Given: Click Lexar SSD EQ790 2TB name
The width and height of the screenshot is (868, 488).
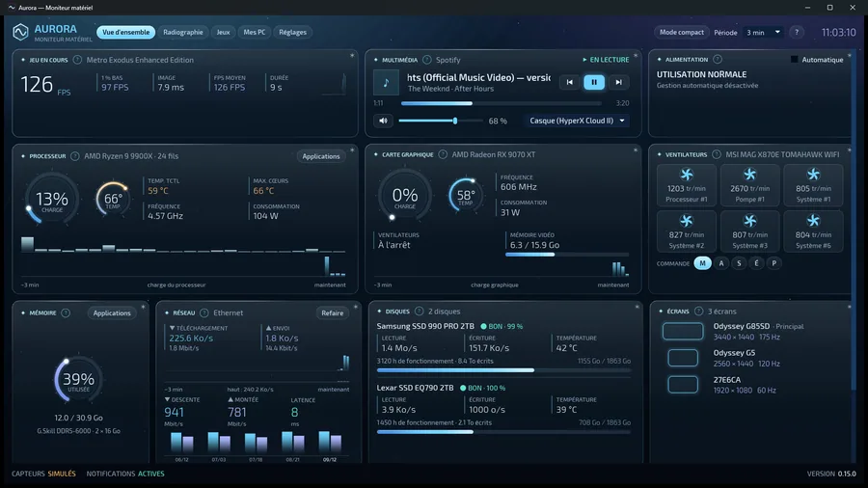Looking at the screenshot, I should pyautogui.click(x=415, y=388).
